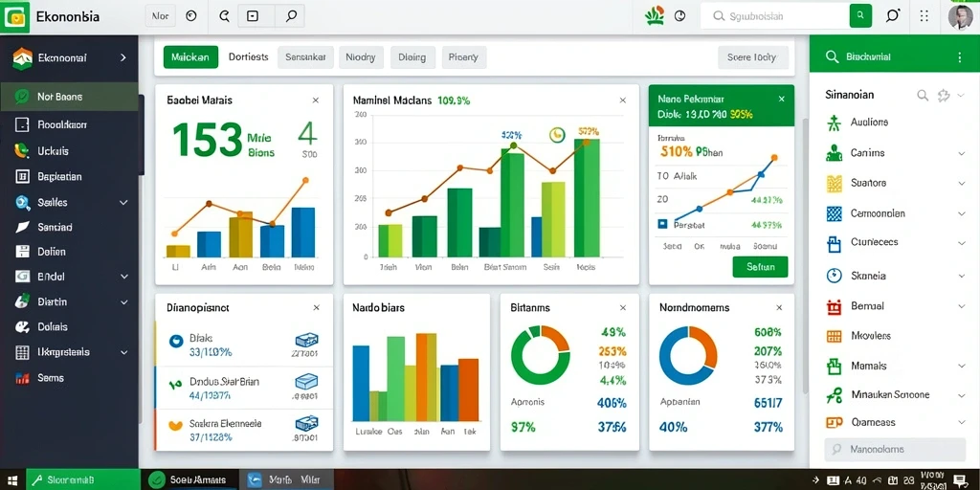Switch to the Dortiests tab
Viewport: 980px width, 490px height.
248,56
